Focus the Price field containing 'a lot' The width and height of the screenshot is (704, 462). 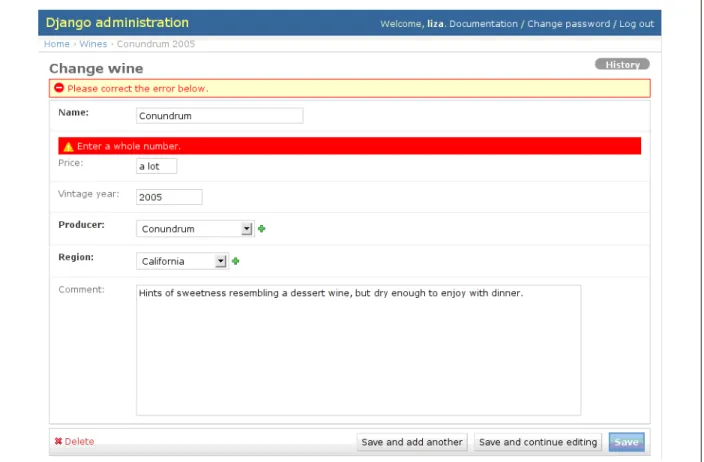coord(156,166)
